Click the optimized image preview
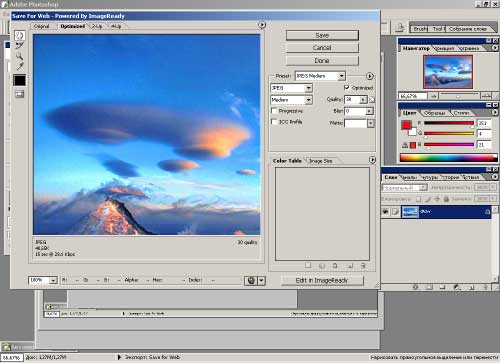This screenshot has width=500, height=363. tap(146, 134)
